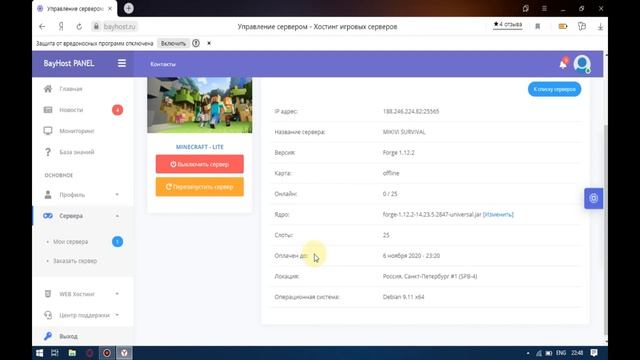Image resolution: width=640 pixels, height=360 pixels.
Task: Click Выход to log out
Action: coord(68,336)
